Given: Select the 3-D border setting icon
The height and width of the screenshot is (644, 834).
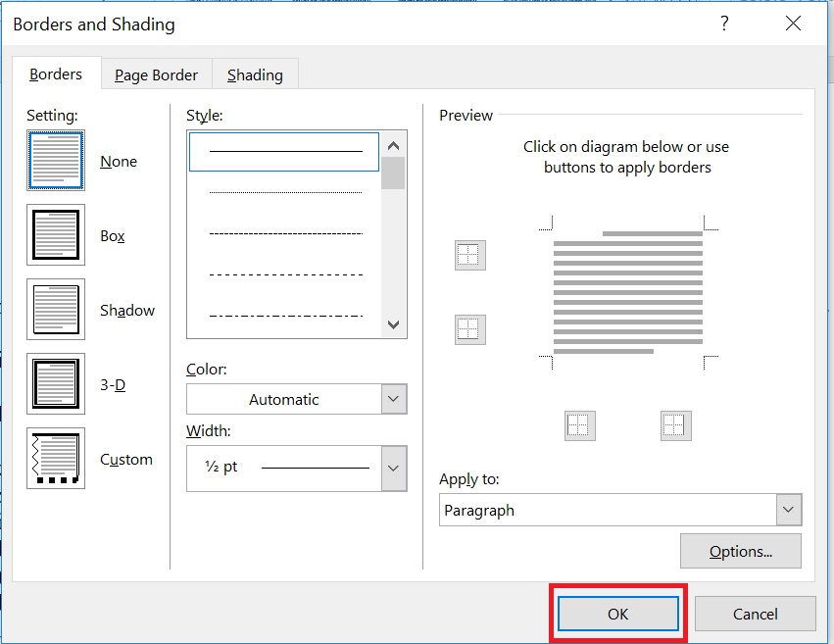Looking at the screenshot, I should pyautogui.click(x=56, y=383).
